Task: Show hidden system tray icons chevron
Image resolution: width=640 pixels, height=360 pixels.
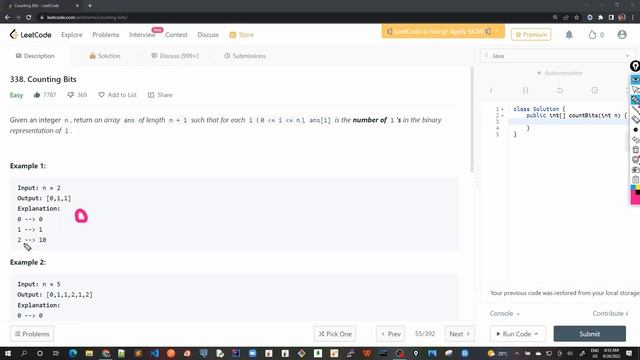Action: (x=517, y=353)
